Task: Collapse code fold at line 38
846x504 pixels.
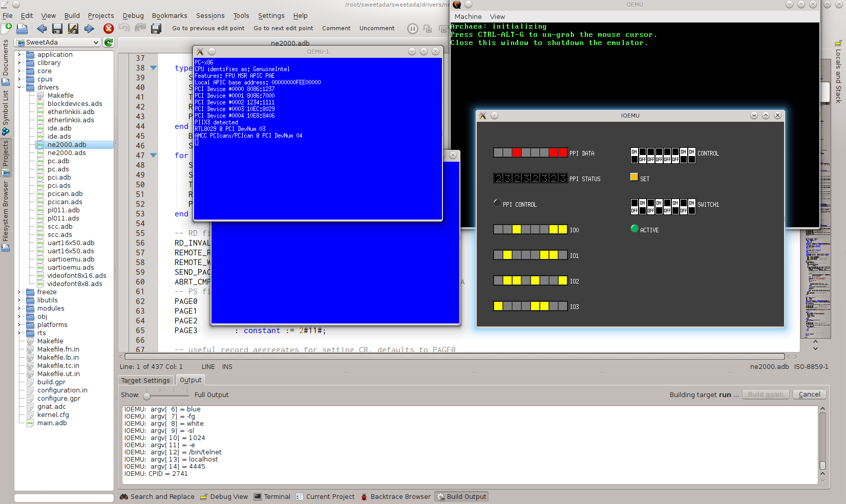Action: [153, 68]
